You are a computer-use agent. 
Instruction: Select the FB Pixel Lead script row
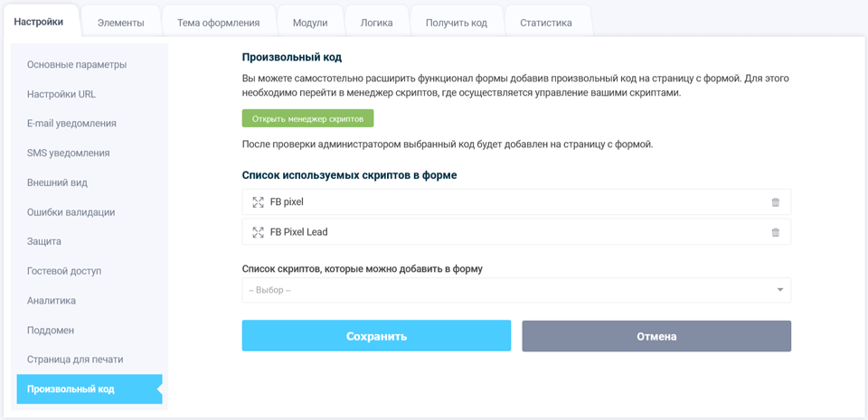click(x=506, y=232)
